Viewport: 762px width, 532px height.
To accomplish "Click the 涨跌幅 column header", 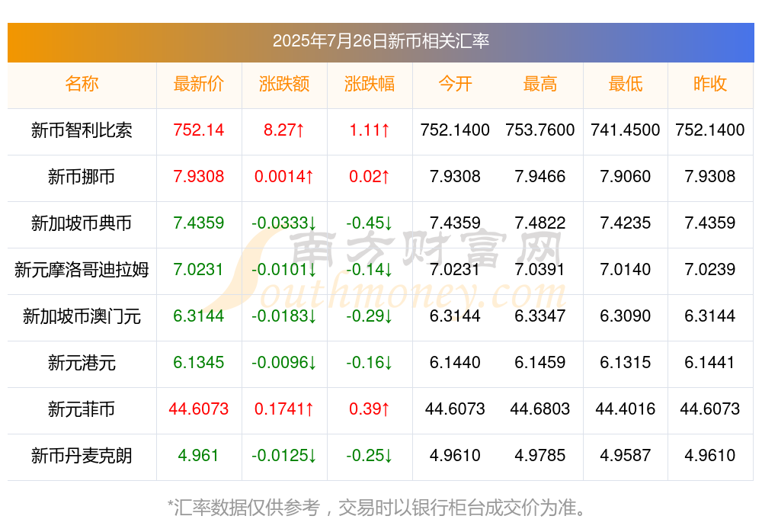I will 370,84.
